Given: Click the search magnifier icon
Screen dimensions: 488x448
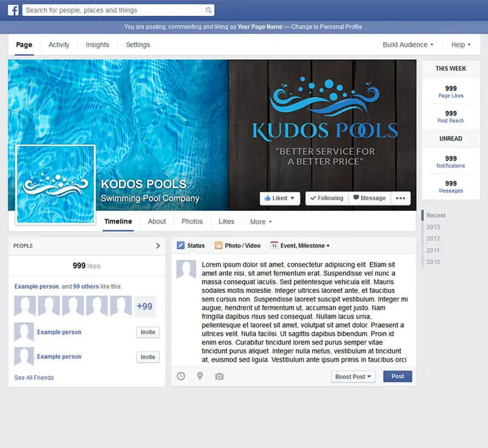Looking at the screenshot, I should (x=209, y=10).
